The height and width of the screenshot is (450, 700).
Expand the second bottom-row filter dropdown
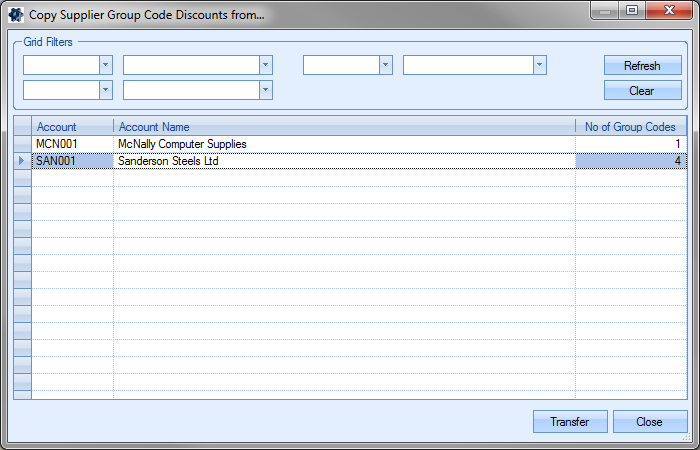[265, 90]
